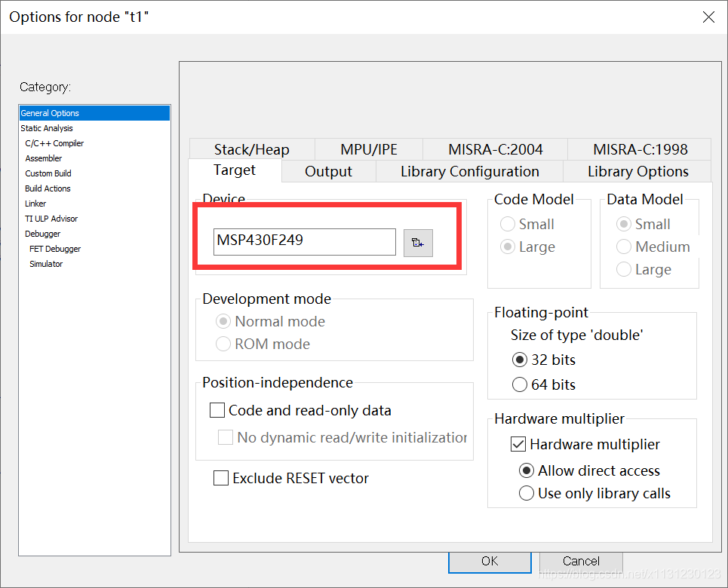Image resolution: width=728 pixels, height=588 pixels.
Task: Close the Options dialog window
Action: pyautogui.click(x=708, y=17)
